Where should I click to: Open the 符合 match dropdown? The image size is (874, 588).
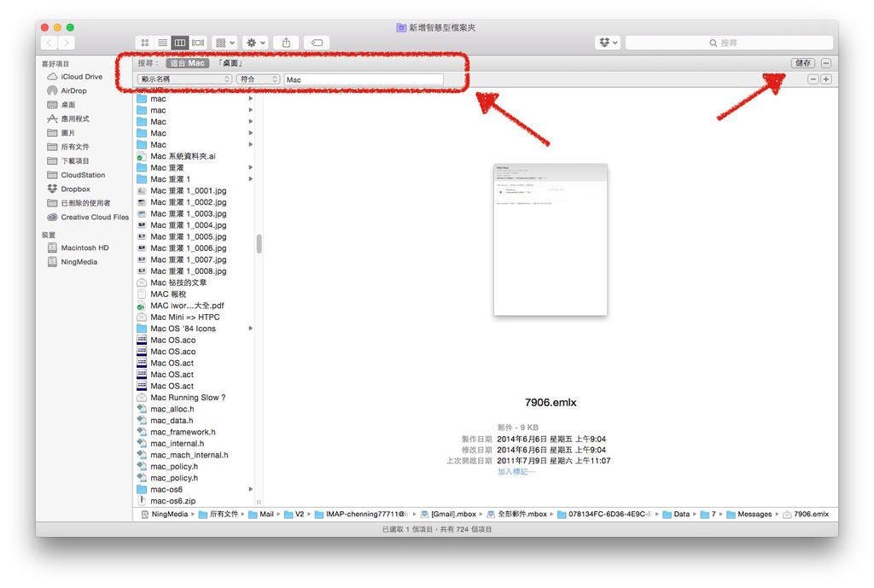(x=258, y=79)
